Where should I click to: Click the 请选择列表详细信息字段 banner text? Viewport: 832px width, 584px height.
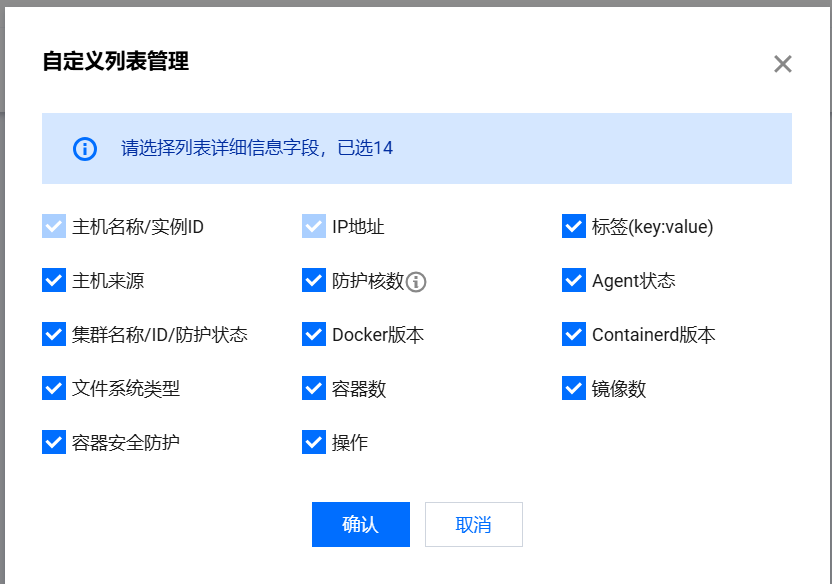(257, 149)
